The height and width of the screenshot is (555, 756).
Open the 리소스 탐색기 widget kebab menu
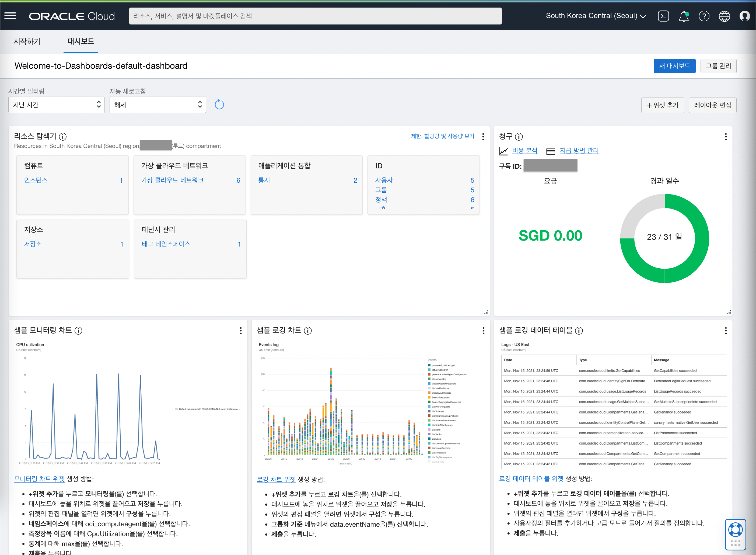tap(483, 136)
